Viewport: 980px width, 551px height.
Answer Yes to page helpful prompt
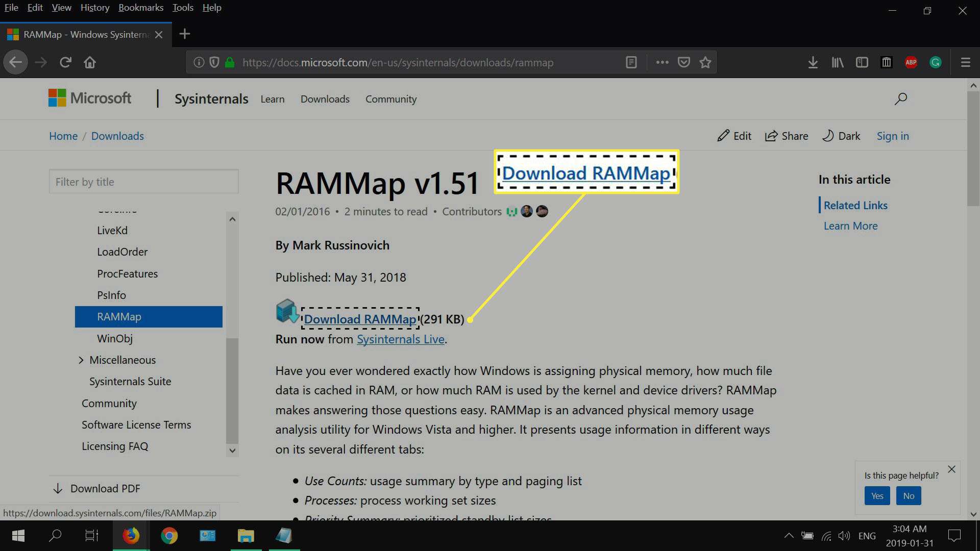pyautogui.click(x=877, y=495)
